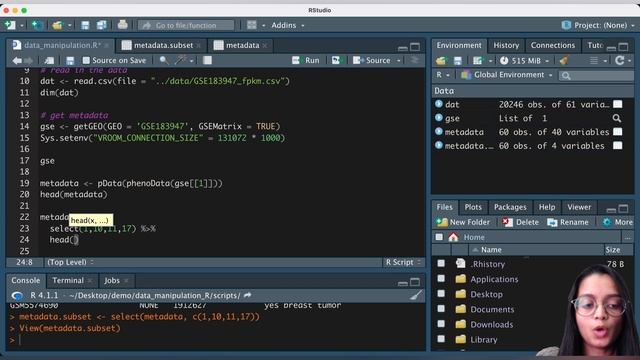Re-run the previous code region
This screenshot has width=640, height=360.
pos(336,60)
